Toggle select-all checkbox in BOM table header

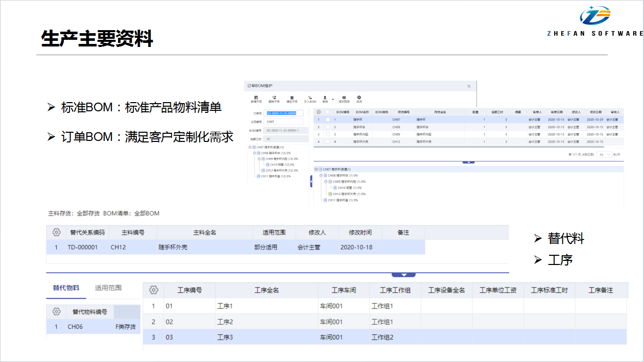click(328, 112)
